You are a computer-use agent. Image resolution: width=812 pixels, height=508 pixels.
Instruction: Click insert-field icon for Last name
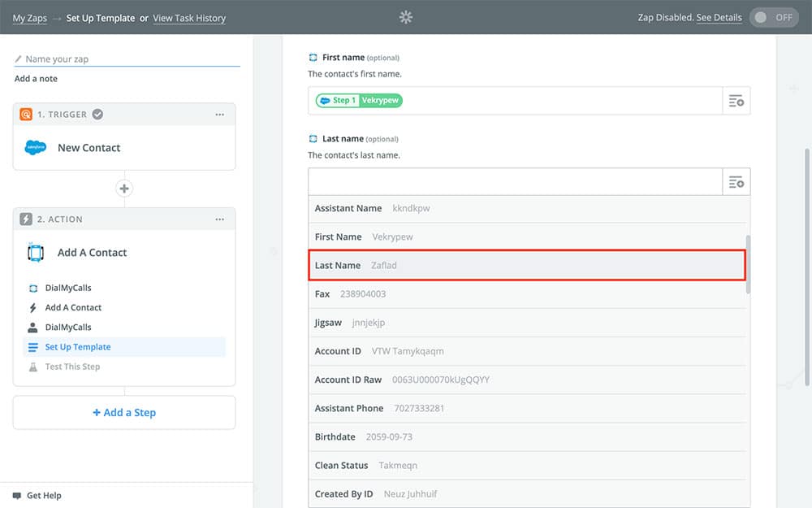736,182
